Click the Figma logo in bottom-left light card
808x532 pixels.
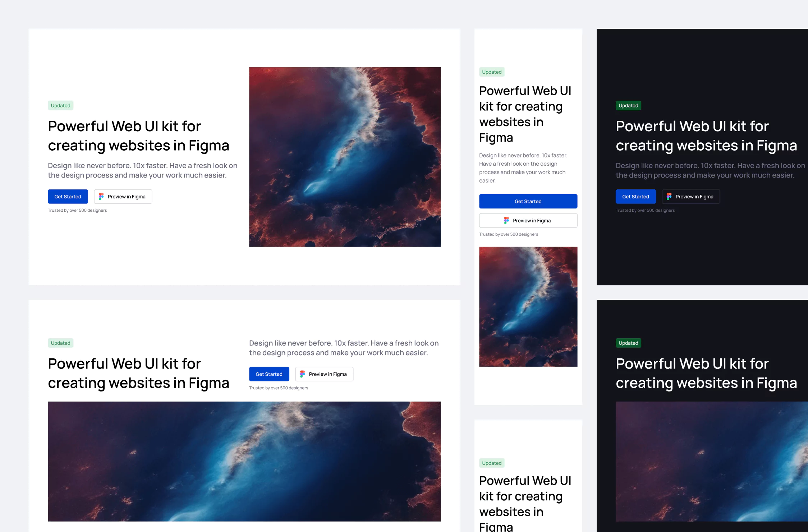tap(303, 374)
